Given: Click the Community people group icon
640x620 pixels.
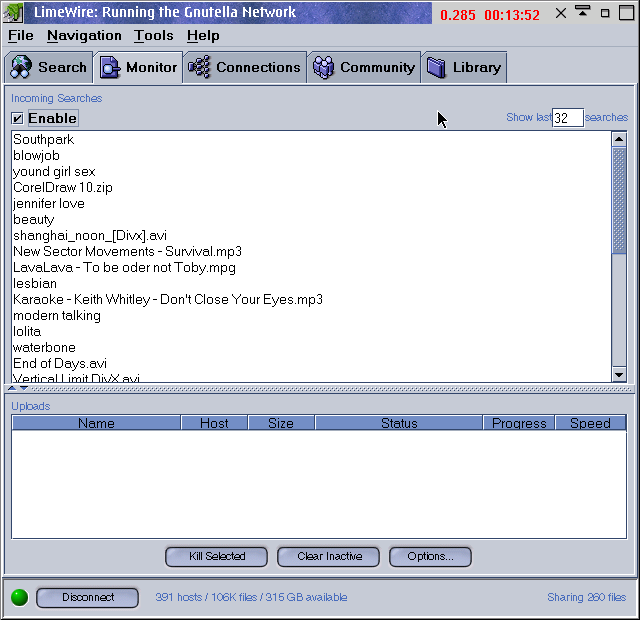Looking at the screenshot, I should click(x=324, y=67).
